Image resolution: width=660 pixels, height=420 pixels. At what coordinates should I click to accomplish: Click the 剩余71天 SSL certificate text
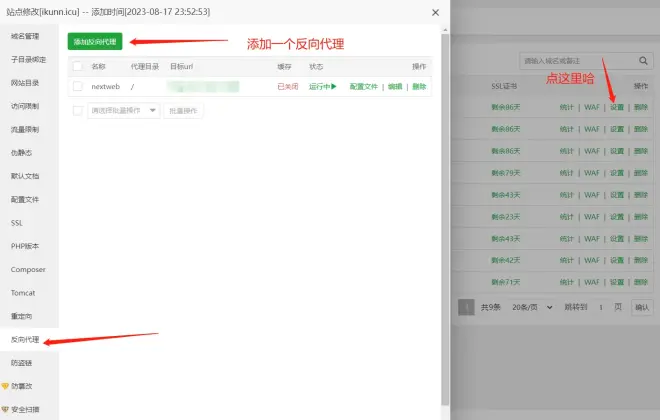click(x=506, y=282)
